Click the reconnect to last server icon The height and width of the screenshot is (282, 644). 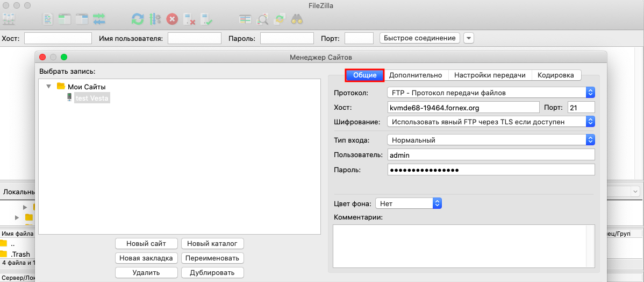(x=206, y=19)
